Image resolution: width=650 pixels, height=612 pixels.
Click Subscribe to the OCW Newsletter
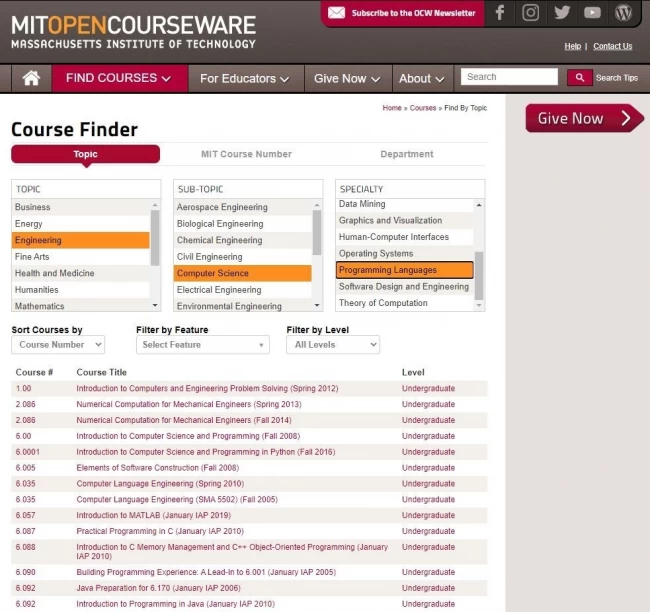pos(413,13)
